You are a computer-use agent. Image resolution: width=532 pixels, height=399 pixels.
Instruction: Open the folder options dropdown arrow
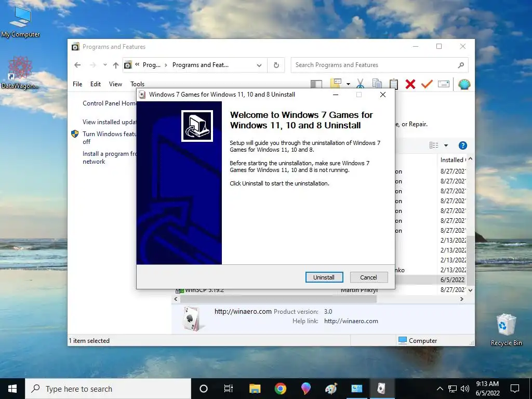pyautogui.click(x=348, y=84)
